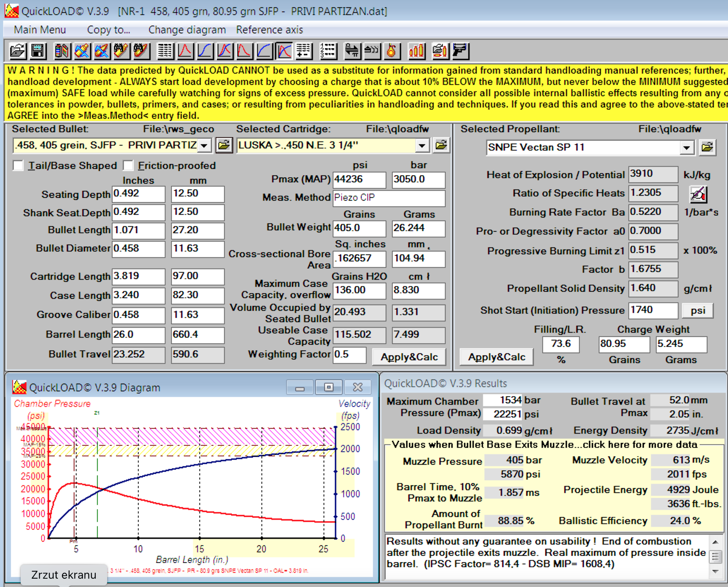
Task: Open cartridge file folder icon beside cartridge selector
Action: [441, 145]
